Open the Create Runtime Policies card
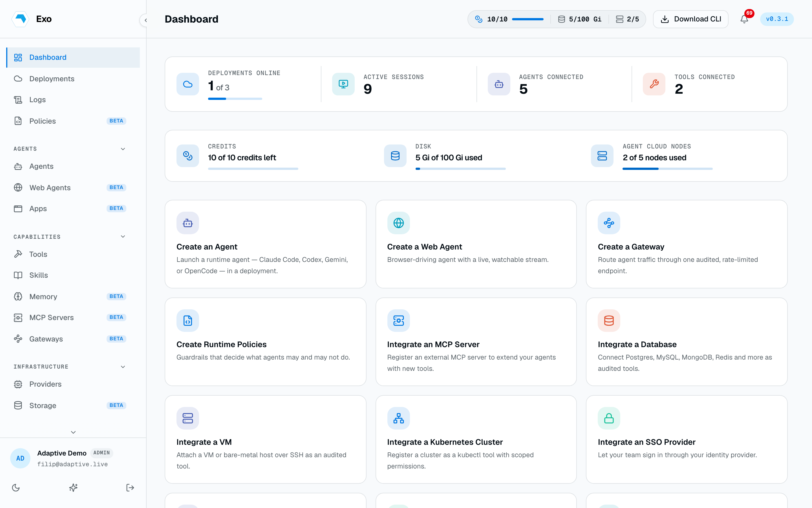The width and height of the screenshot is (812, 508). click(x=265, y=342)
